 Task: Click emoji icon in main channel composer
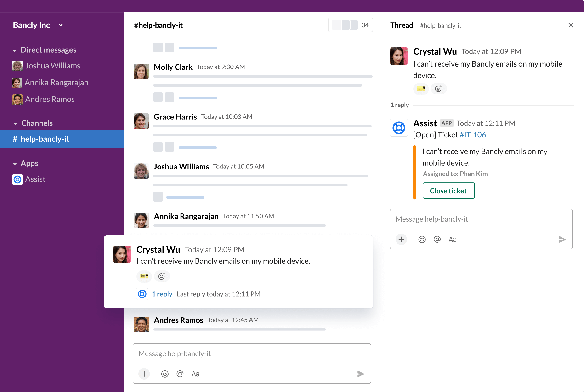coord(164,374)
